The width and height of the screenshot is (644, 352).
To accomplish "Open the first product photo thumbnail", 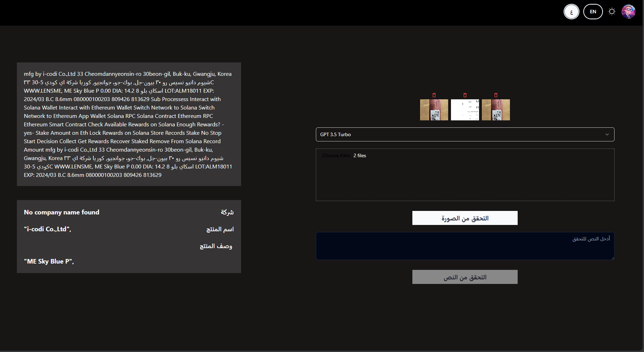I will pyautogui.click(x=434, y=110).
